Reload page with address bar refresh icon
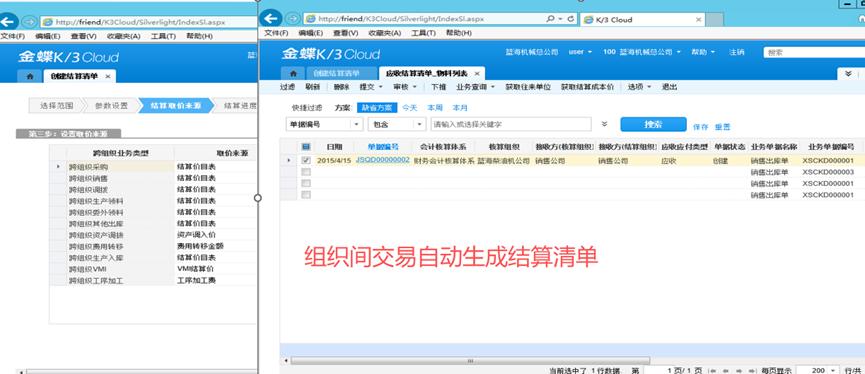 click(570, 19)
